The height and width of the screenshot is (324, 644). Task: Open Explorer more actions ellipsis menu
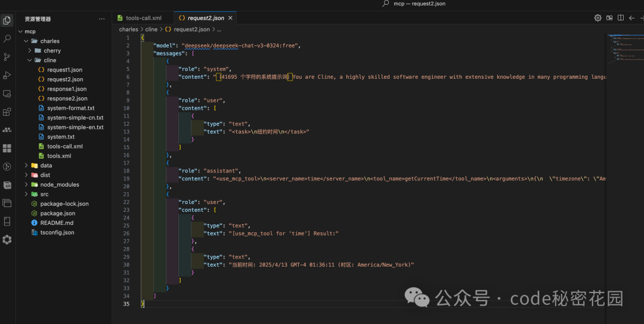point(102,19)
